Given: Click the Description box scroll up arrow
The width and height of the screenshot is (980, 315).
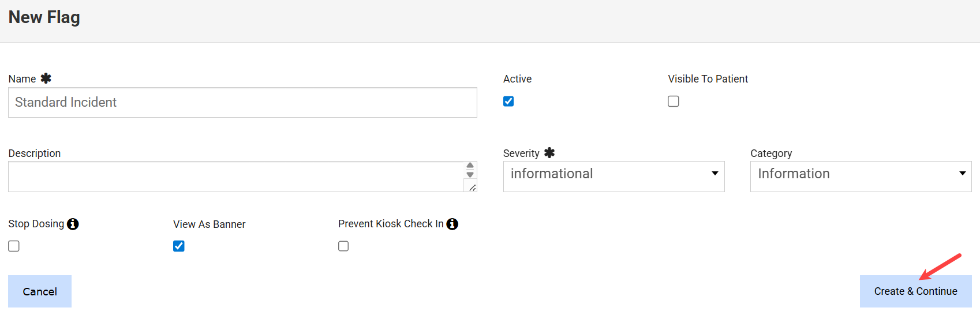Looking at the screenshot, I should click(x=470, y=166).
